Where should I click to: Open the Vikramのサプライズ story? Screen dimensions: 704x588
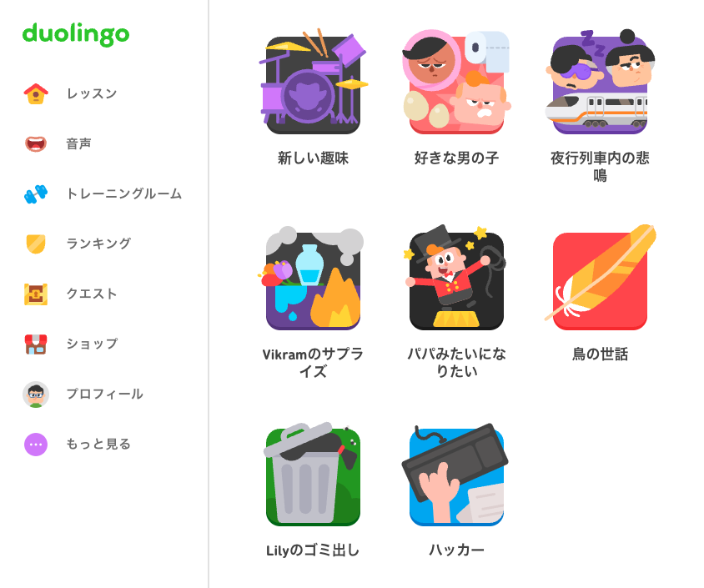click(x=313, y=279)
